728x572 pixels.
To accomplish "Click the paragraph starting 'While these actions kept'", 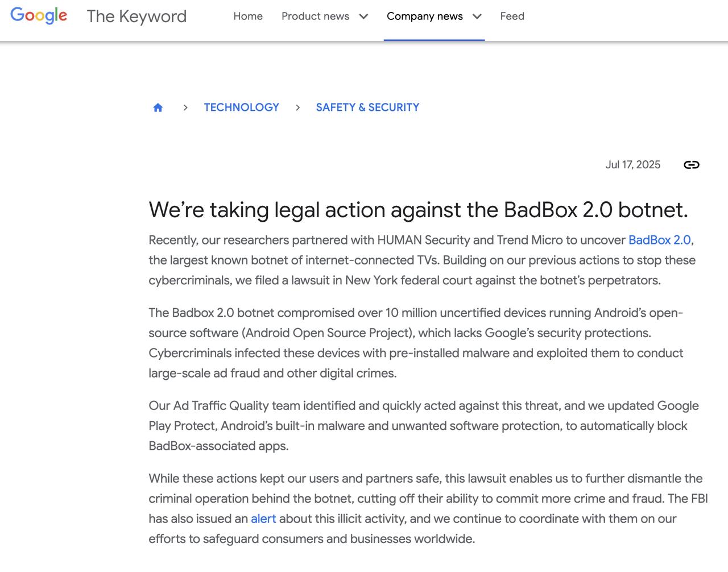I will (x=428, y=508).
